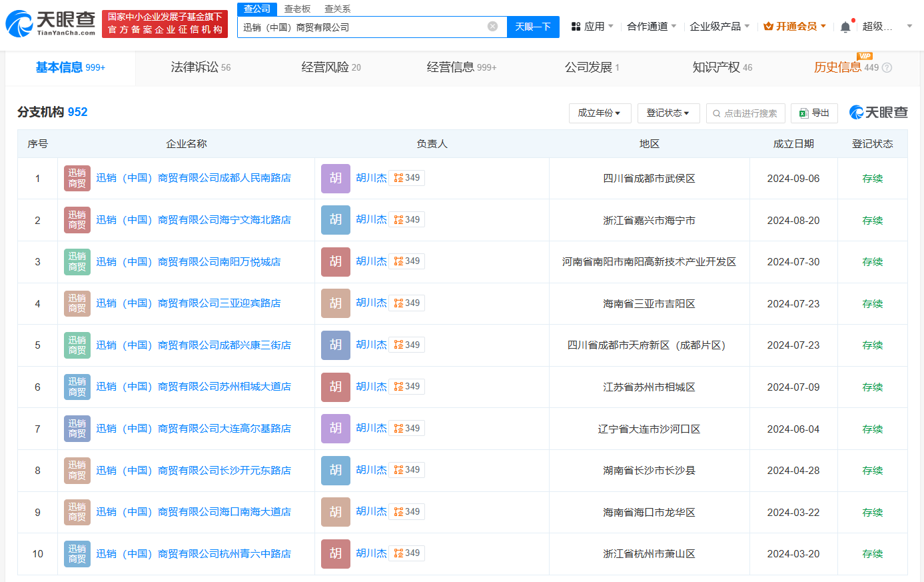This screenshot has height=582, width=924.
Task: Click the notification bell icon
Action: coord(845,27)
